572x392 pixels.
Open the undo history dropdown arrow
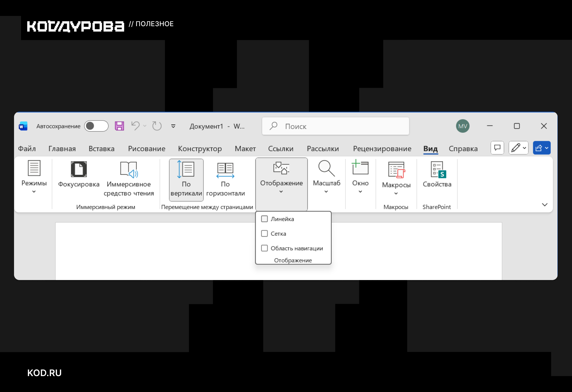[x=145, y=126]
